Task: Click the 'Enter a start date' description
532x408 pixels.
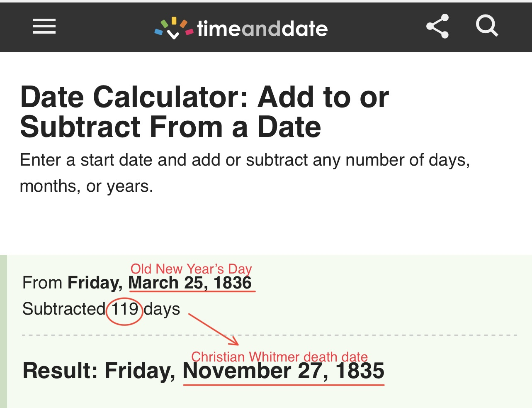Action: 245,173
